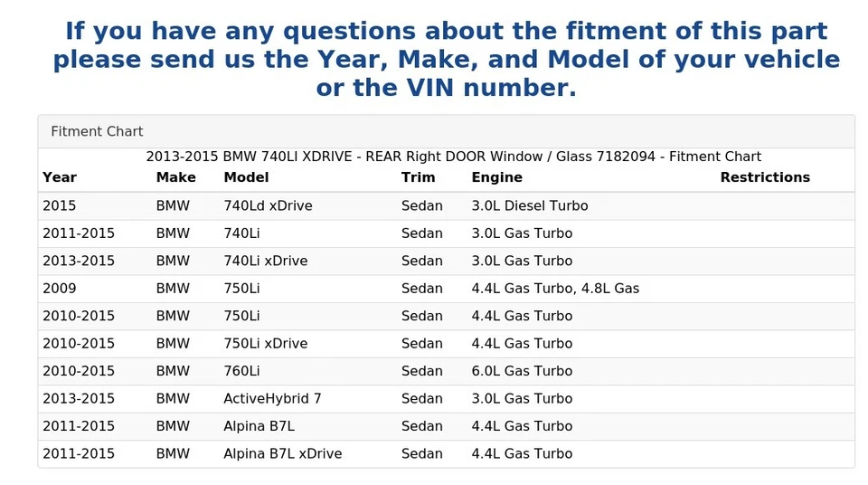
Task: Click the Trim column header
Action: pyautogui.click(x=418, y=177)
